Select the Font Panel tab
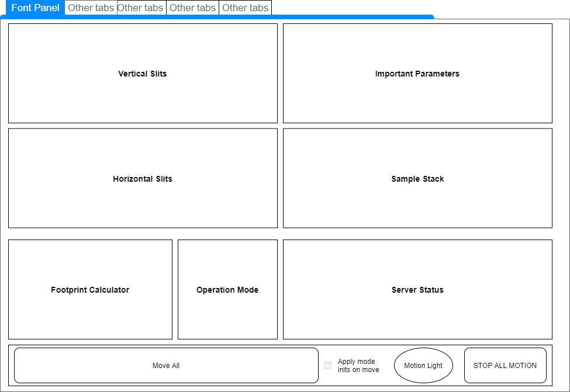The image size is (570, 392). tap(35, 8)
